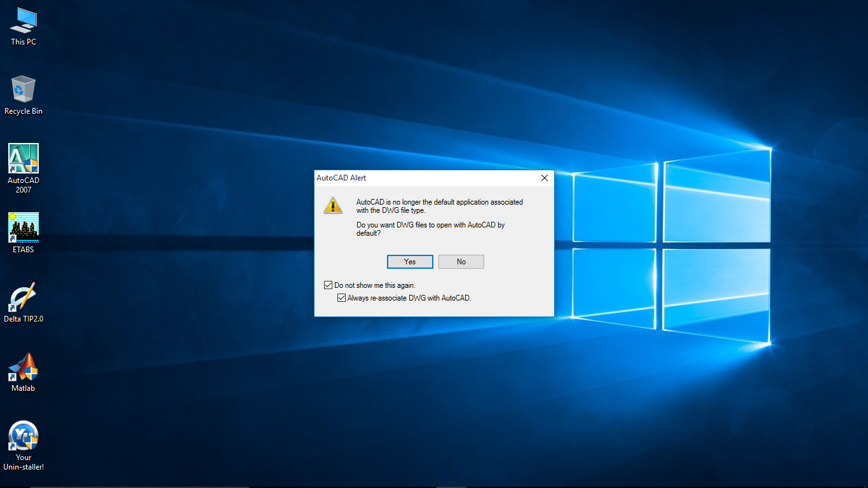The width and height of the screenshot is (868, 488).
Task: Select the ETABS city skyline icon
Action: [24, 227]
